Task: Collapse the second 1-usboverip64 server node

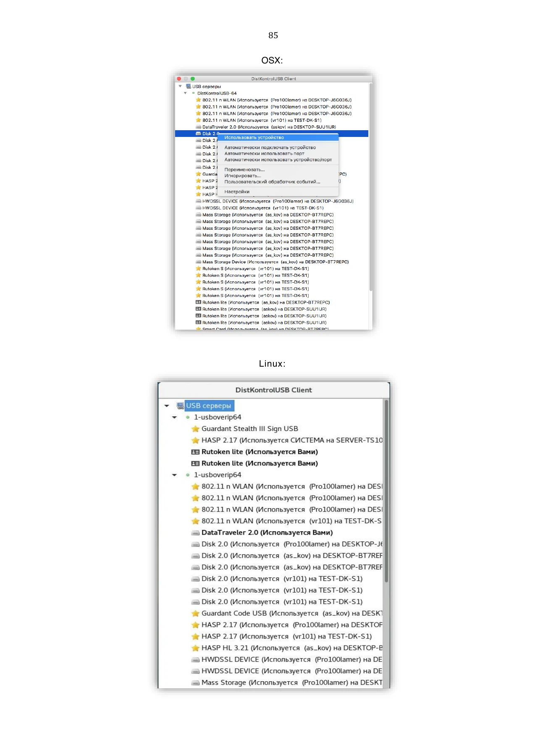Action: (x=174, y=475)
